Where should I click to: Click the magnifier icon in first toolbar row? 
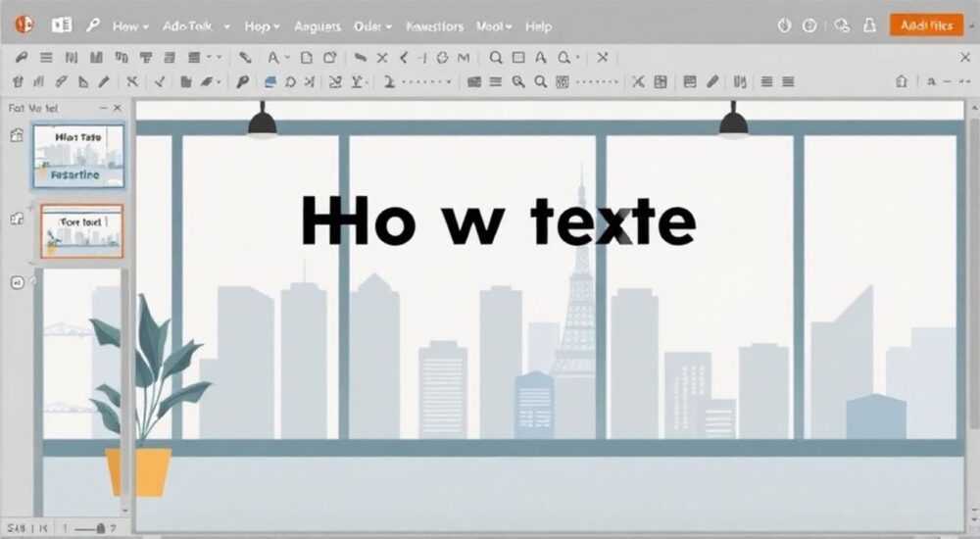click(x=496, y=58)
